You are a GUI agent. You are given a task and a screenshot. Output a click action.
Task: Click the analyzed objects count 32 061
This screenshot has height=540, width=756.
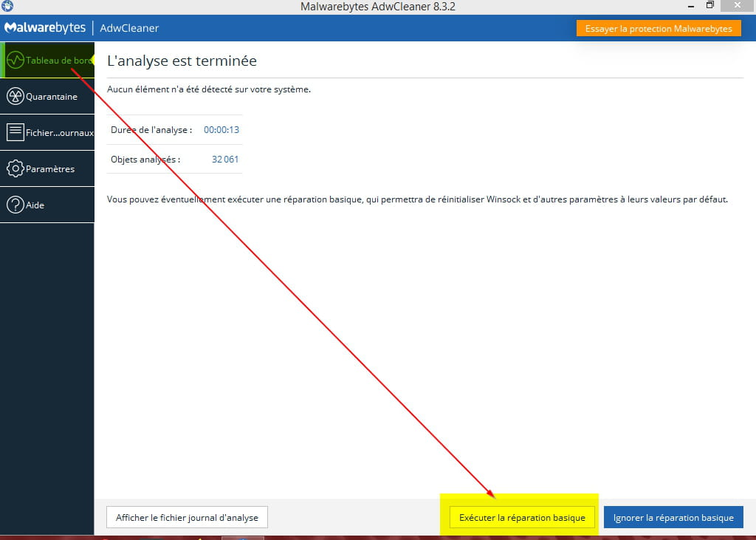(x=225, y=160)
